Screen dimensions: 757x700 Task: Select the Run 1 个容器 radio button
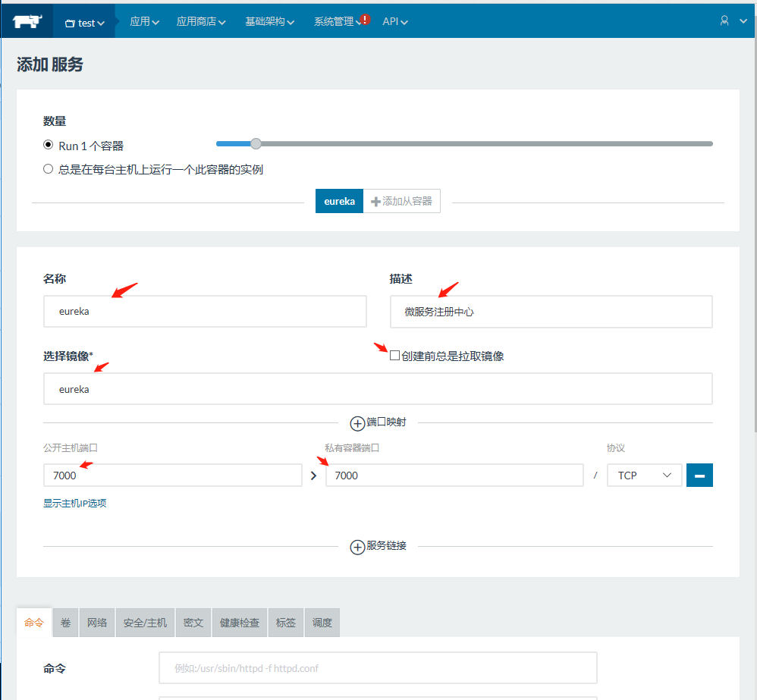pos(48,144)
